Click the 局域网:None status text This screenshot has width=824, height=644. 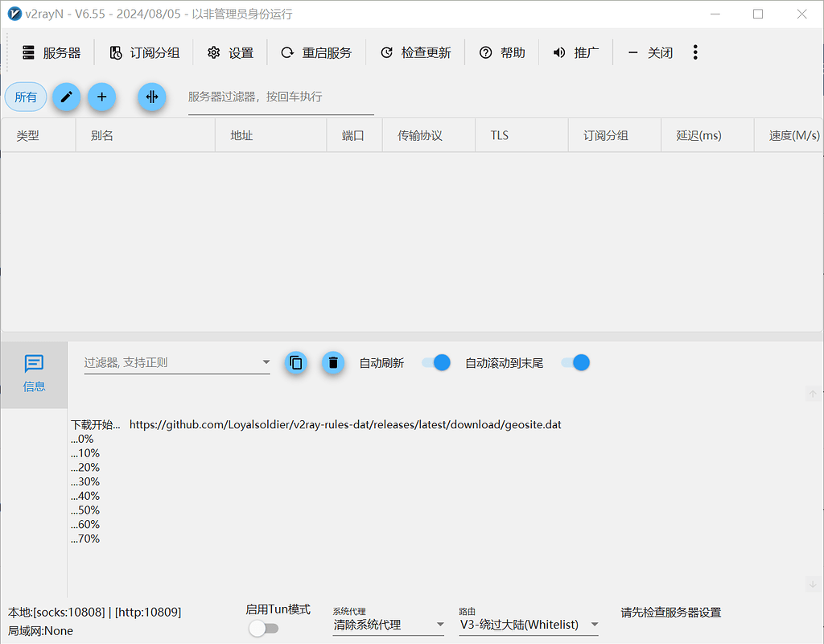tap(40, 631)
